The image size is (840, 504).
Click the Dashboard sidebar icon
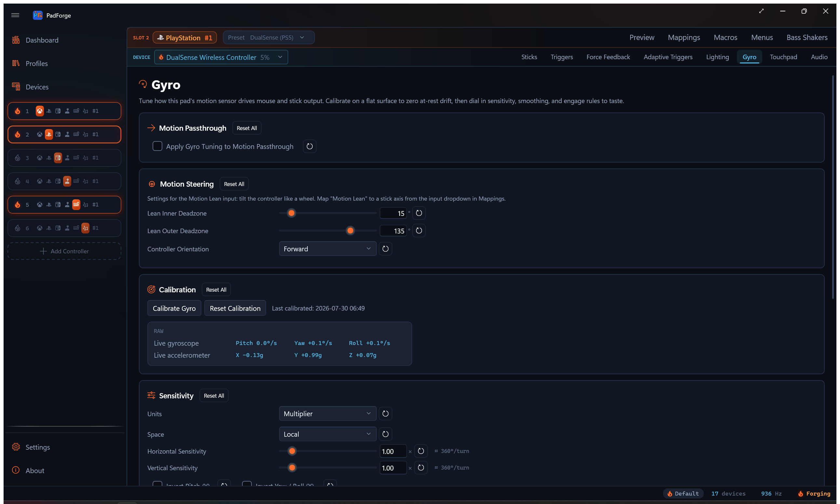16,40
